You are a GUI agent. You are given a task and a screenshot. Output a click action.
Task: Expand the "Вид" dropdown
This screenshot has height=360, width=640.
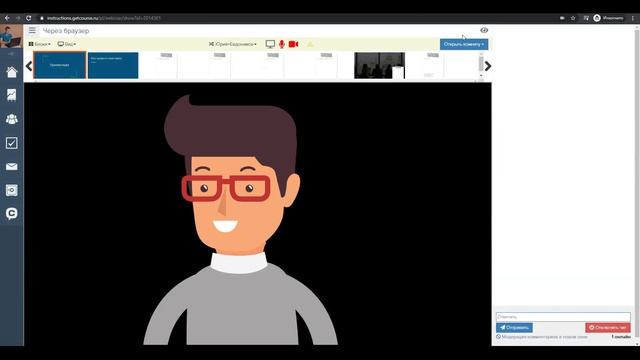67,44
